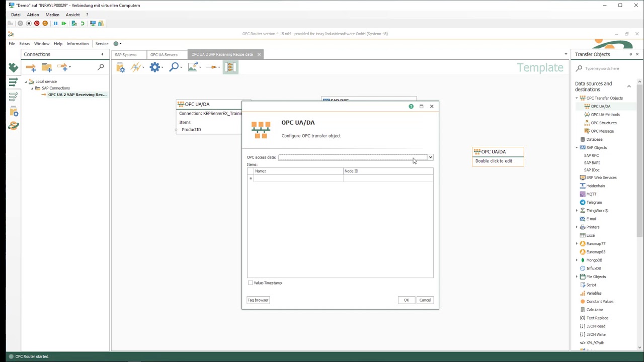Expand ThingWorx tree node
This screenshot has width=644, height=362.
click(x=577, y=211)
